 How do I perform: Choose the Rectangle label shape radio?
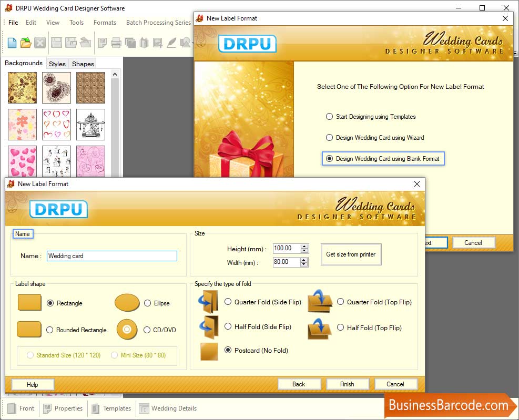(50, 303)
